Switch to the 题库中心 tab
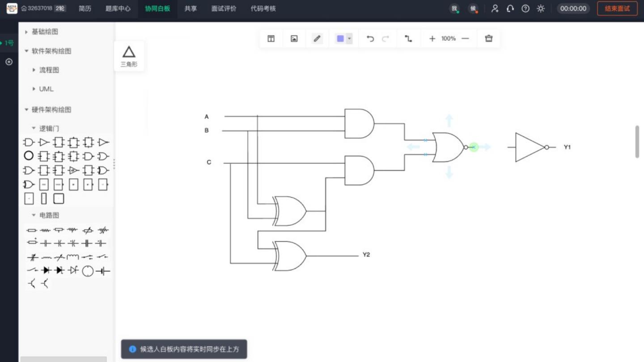Viewport: 644px width, 362px height. click(x=118, y=8)
